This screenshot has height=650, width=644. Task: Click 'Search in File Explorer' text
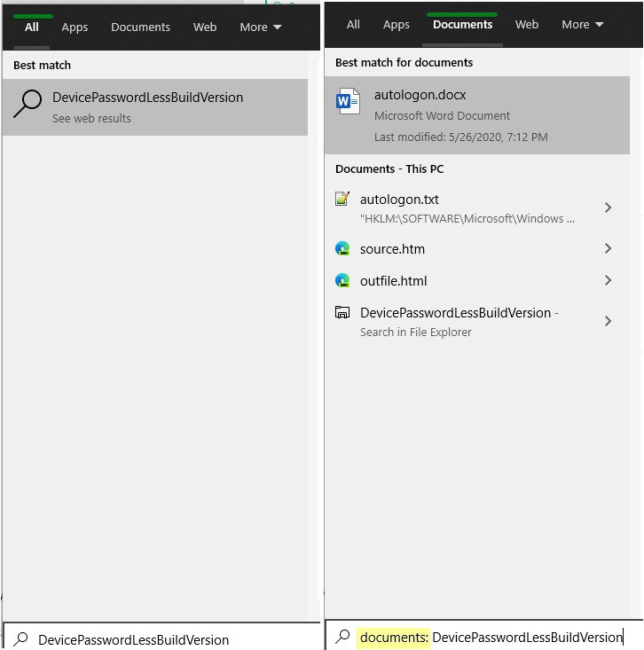click(415, 333)
